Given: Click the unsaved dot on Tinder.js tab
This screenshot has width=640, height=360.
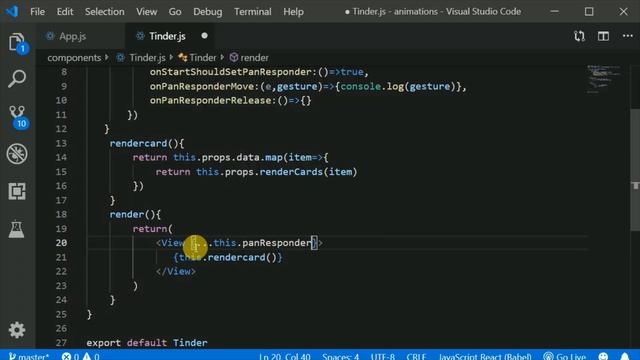Looking at the screenshot, I should click(x=204, y=36).
